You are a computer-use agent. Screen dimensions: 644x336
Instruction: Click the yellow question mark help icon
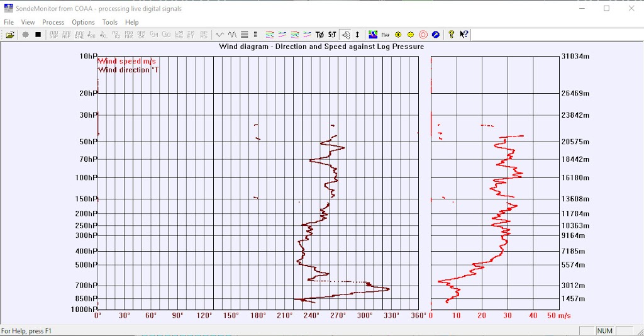pyautogui.click(x=451, y=35)
